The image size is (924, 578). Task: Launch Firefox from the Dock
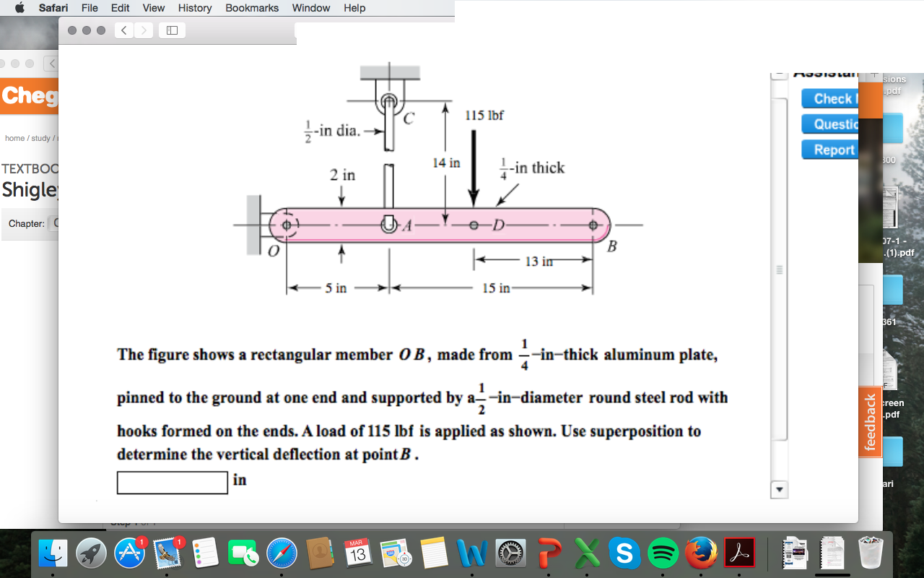point(699,552)
